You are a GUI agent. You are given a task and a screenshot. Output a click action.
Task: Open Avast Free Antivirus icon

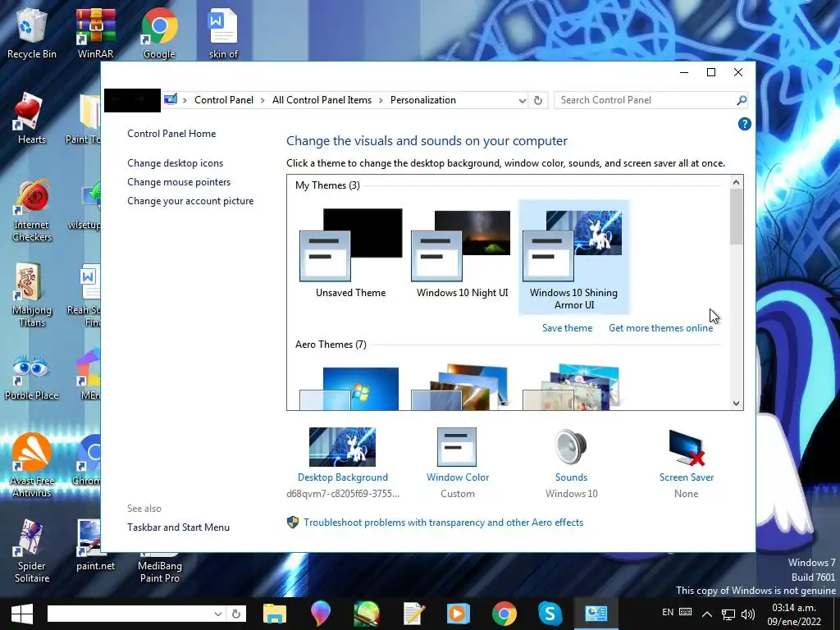click(32, 465)
